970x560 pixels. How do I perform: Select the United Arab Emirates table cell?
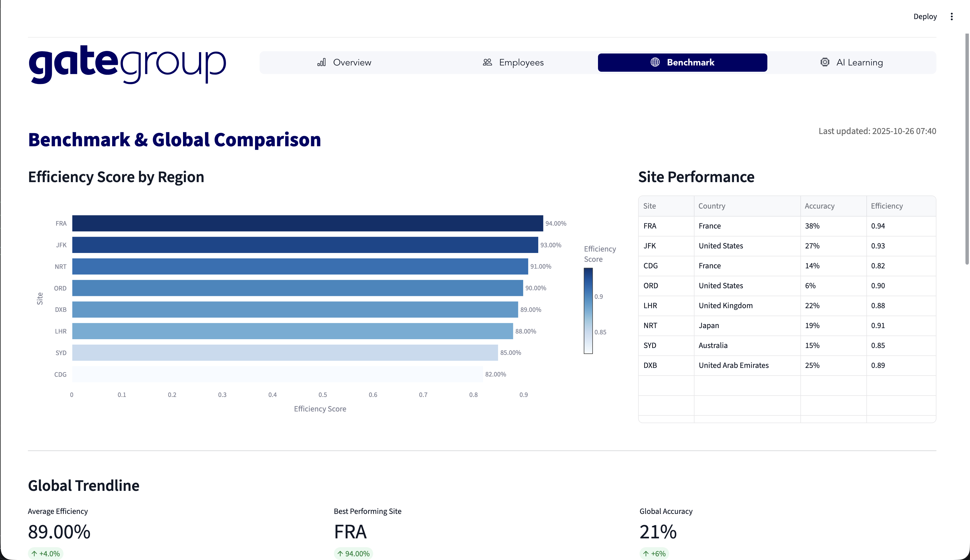point(733,365)
